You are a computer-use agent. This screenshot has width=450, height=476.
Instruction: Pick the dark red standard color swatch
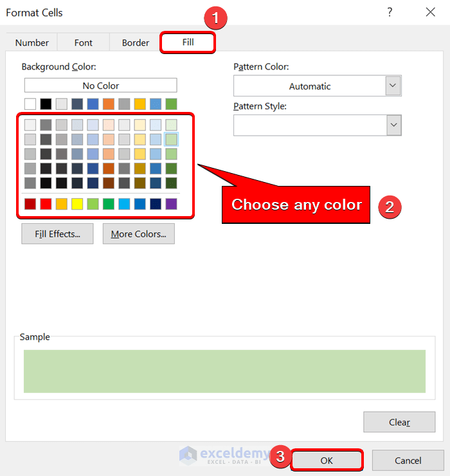click(30, 204)
